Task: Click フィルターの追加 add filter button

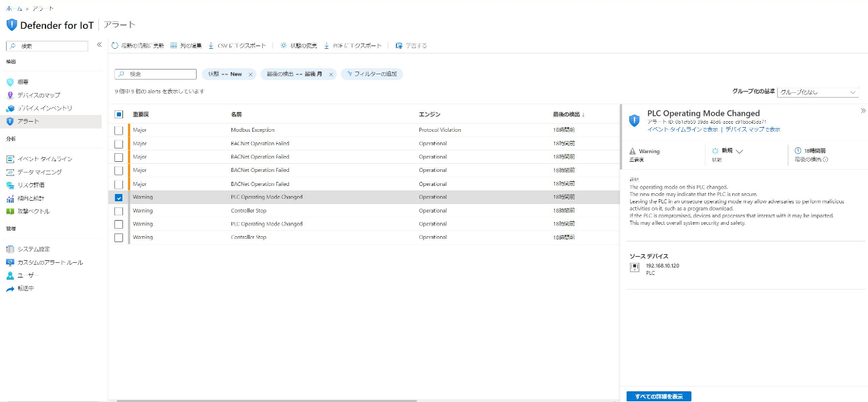Action: 372,74
